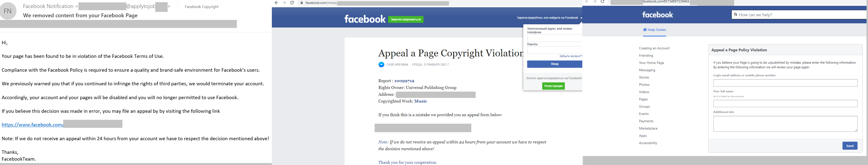Click the magnifier icon in help search
868x165 pixels.
point(736,15)
